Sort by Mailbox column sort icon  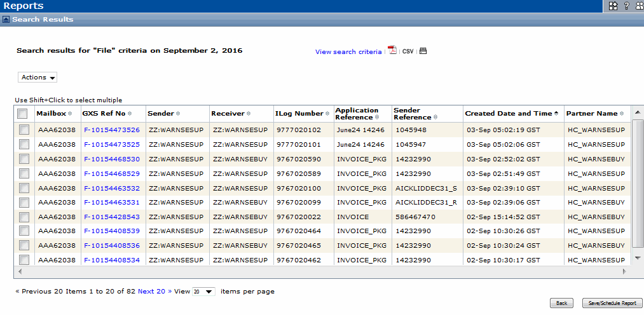coord(70,114)
